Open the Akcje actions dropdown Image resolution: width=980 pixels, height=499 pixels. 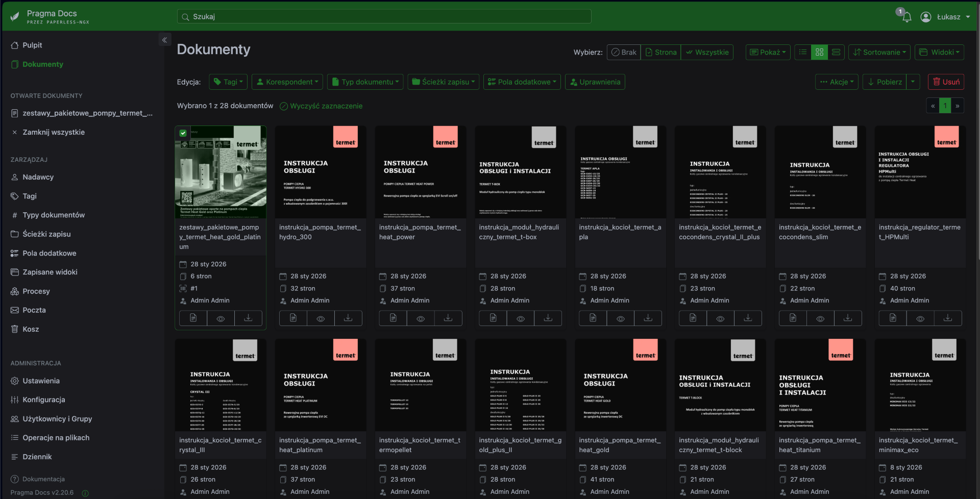coord(837,82)
